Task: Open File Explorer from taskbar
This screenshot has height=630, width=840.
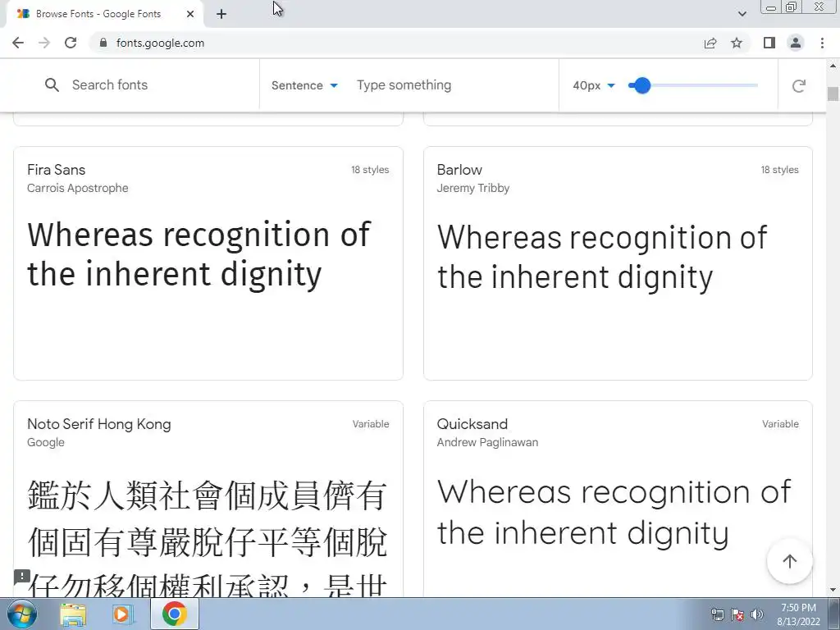Action: click(x=73, y=614)
